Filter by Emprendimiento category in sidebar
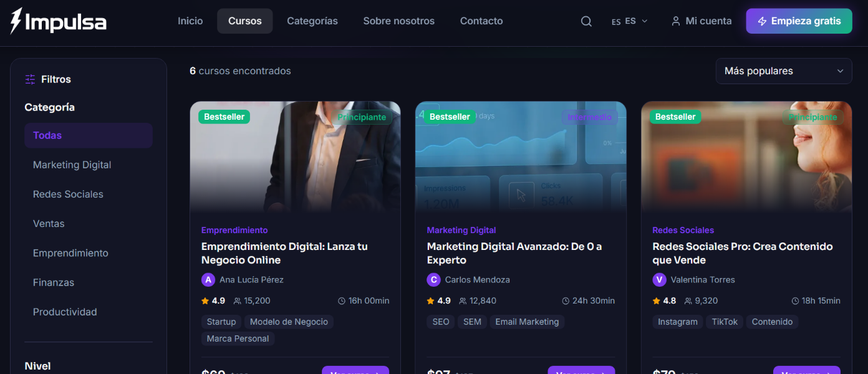The height and width of the screenshot is (374, 868). [x=89, y=253]
